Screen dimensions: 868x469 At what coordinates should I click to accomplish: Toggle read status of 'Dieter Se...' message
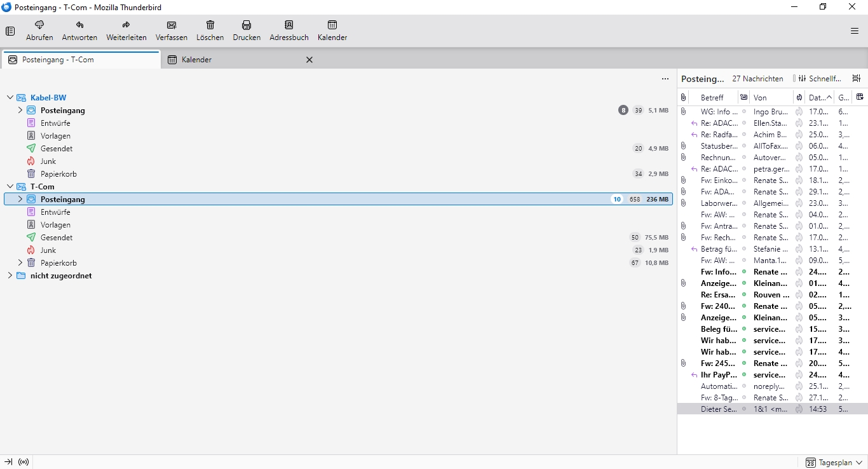[x=743, y=409]
